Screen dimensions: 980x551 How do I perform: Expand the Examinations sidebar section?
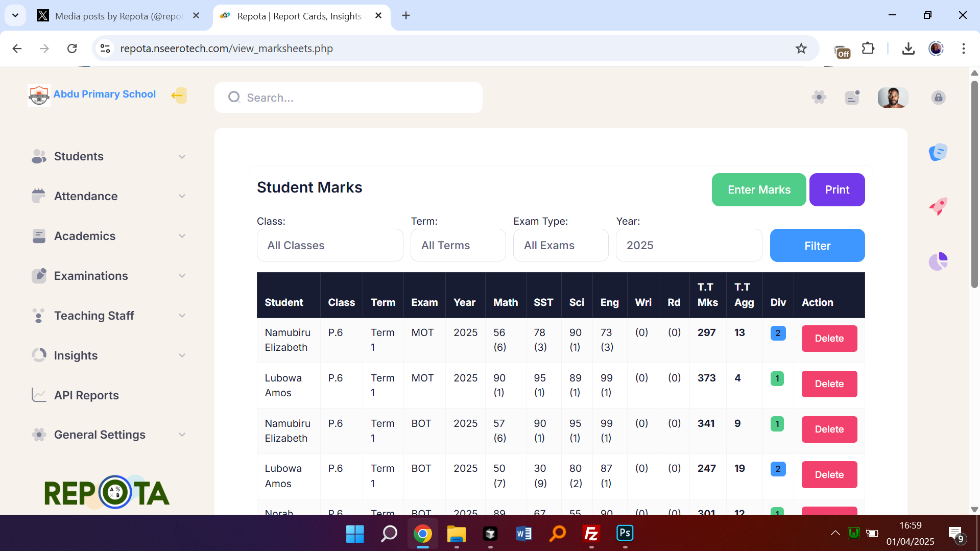108,276
